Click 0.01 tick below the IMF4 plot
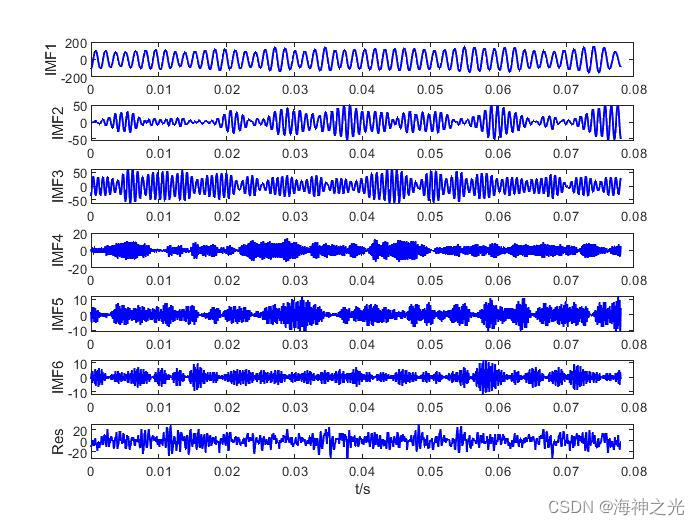 click(x=159, y=281)
